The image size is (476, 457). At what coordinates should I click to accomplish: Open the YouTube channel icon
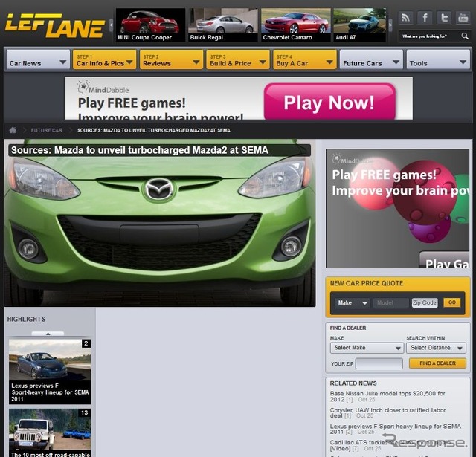pyautogui.click(x=463, y=18)
